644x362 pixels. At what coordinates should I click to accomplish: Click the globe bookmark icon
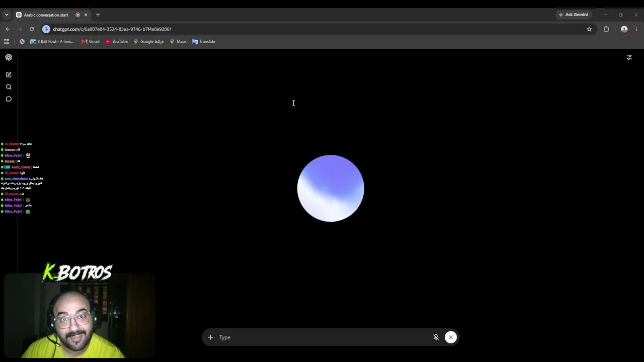pos(22,42)
